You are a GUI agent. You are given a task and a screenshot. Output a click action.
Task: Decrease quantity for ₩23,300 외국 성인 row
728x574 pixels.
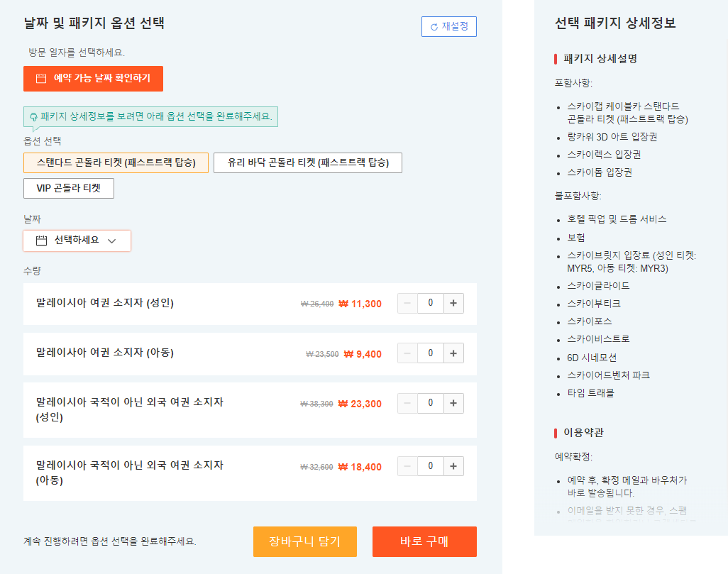pyautogui.click(x=407, y=403)
